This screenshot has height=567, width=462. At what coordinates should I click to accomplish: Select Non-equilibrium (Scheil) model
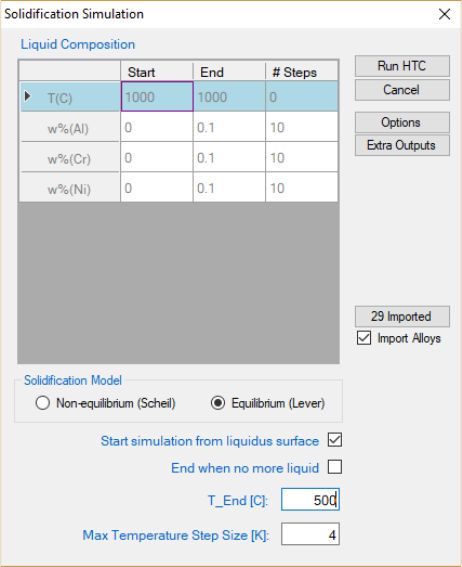(43, 403)
